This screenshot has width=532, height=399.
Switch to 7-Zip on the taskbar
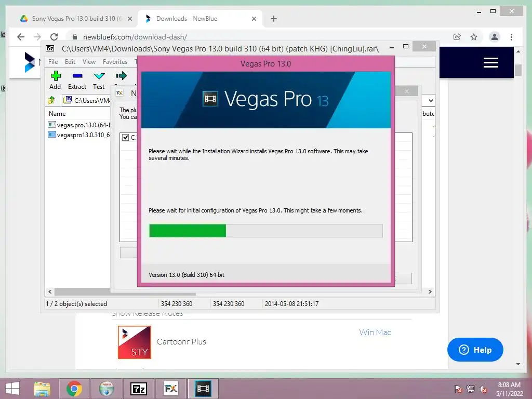pyautogui.click(x=138, y=389)
